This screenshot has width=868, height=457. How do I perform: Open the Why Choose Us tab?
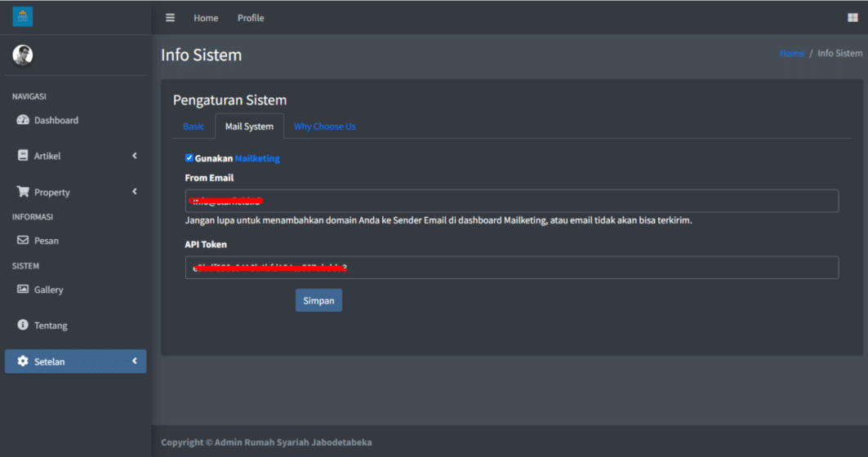324,126
